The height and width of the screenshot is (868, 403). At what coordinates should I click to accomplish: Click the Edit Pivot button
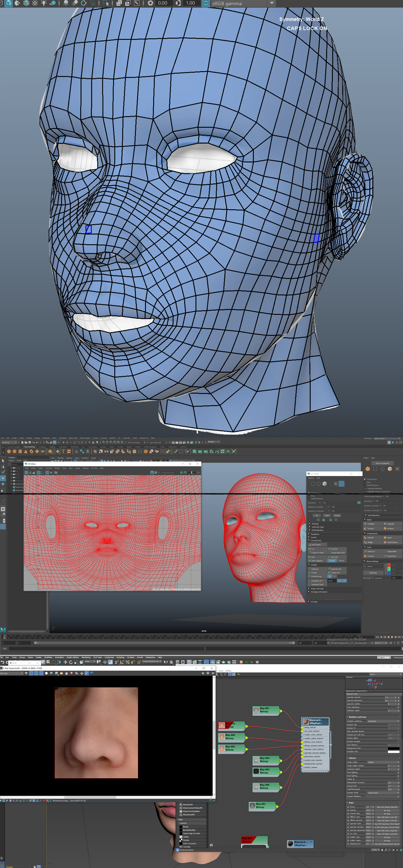click(x=373, y=573)
